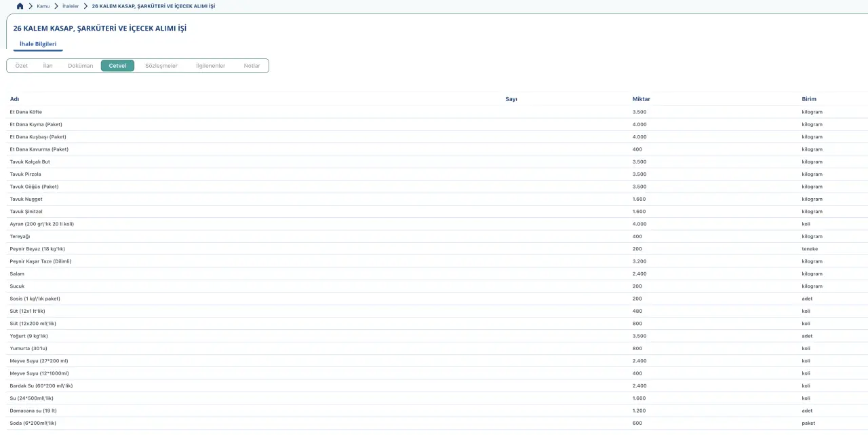The height and width of the screenshot is (435, 868).
Task: Open the İlan tab
Action: tap(47, 66)
